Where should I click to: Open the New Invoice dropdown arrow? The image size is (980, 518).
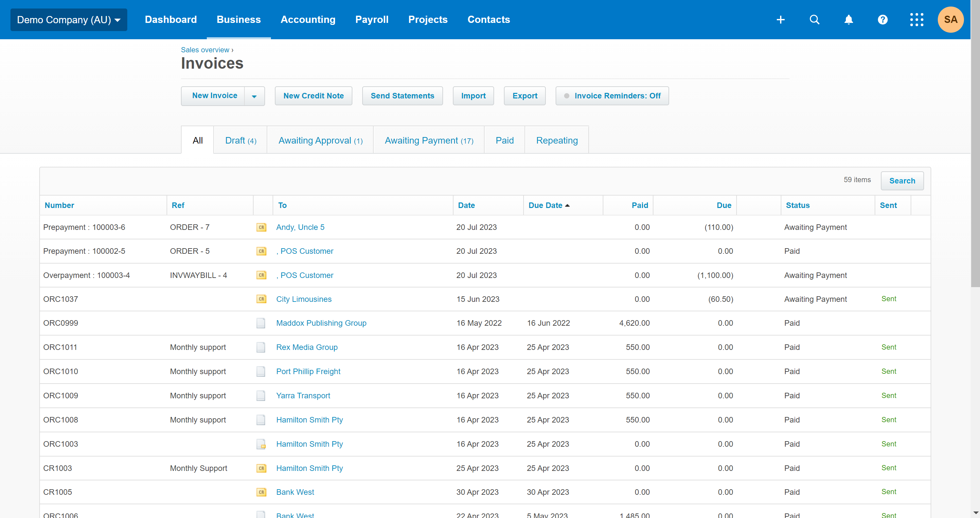[254, 96]
